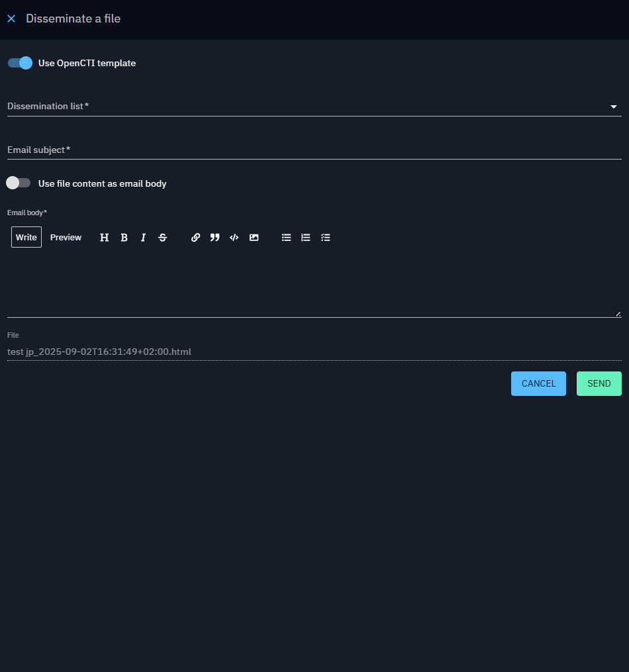
Task: Add a numbered ordered list
Action: click(x=305, y=238)
